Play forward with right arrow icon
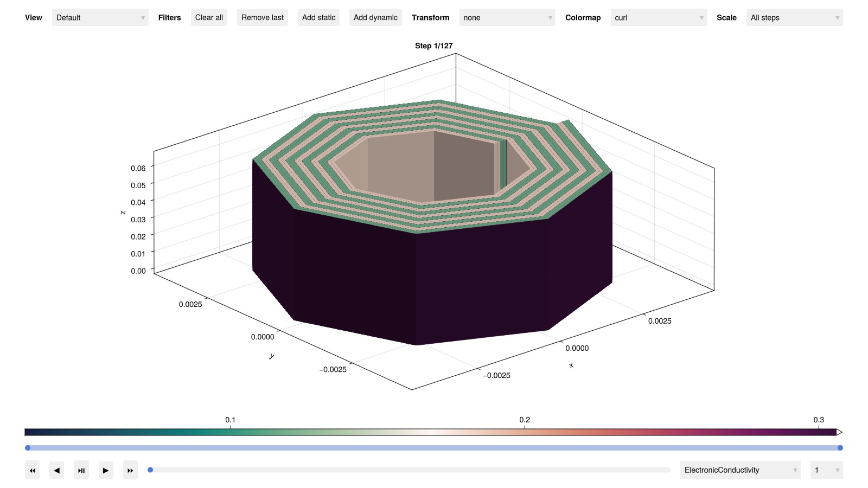The image size is (868, 488). coord(106,470)
